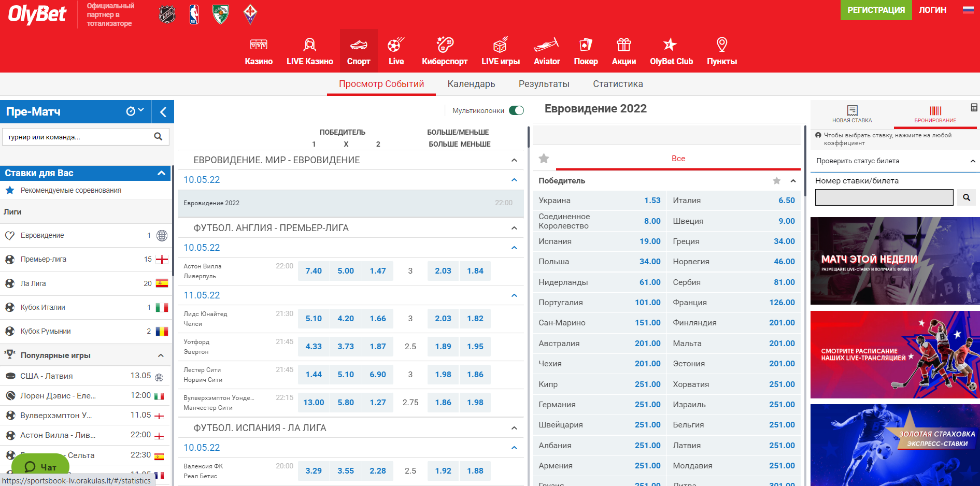
Task: Collapse ФУТБОЛ. АНГЛИЯ - ПРЕМЬЕР-ЛИГА group
Action: point(514,228)
